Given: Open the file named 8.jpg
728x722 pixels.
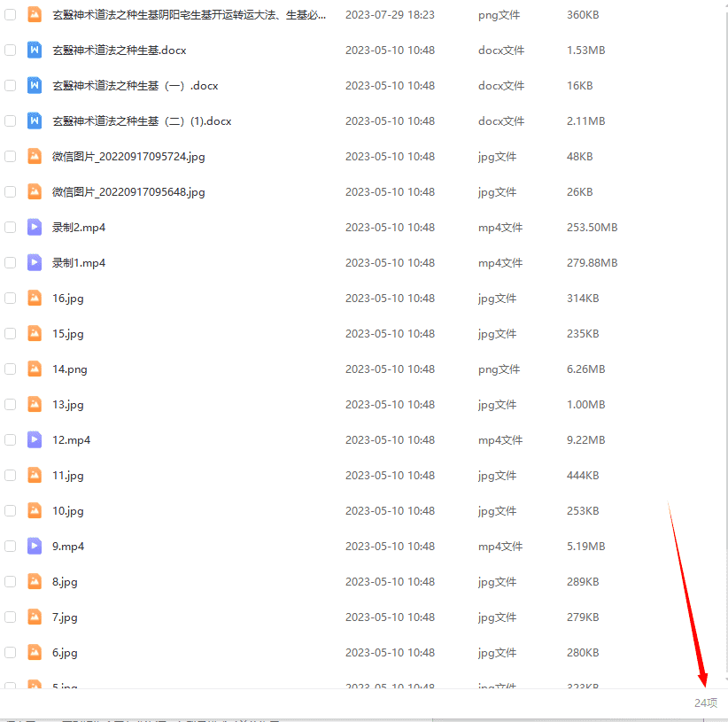Looking at the screenshot, I should pyautogui.click(x=65, y=582).
